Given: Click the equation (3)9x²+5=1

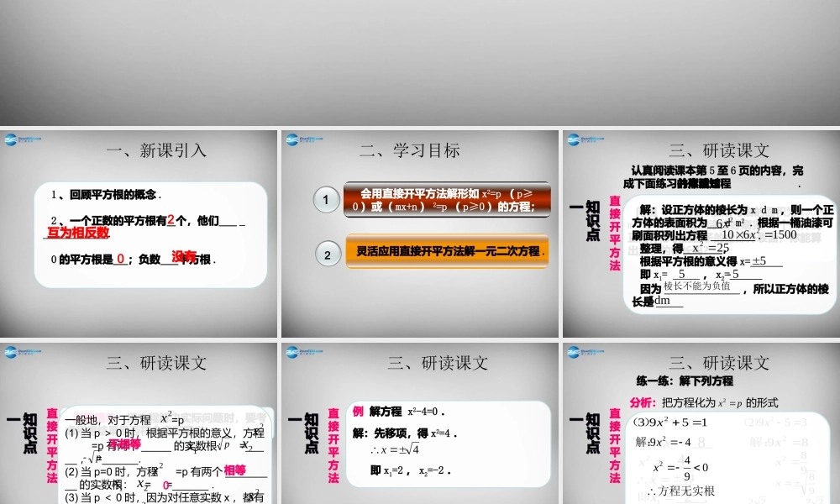Looking at the screenshot, I should (x=670, y=422).
